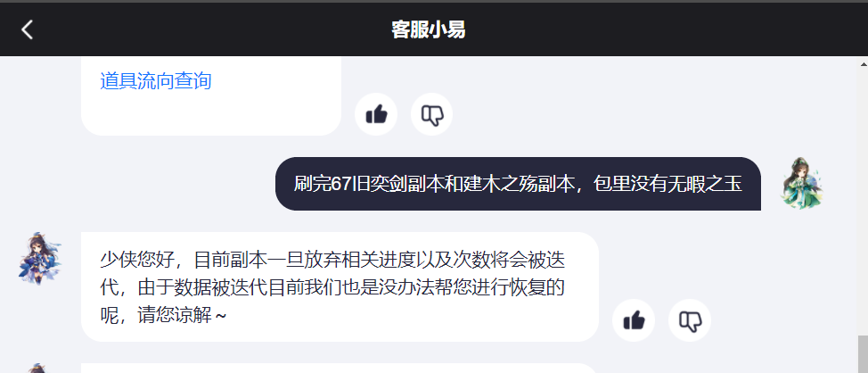Screen dimensions: 868x373
Task: Select the bot reply starting with 少侠您好
Action: (340, 287)
